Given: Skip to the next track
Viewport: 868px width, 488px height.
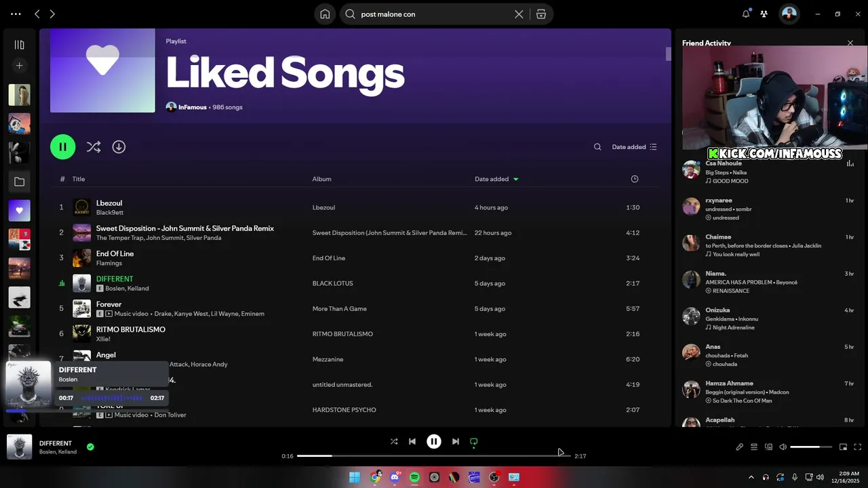Looking at the screenshot, I should 456,441.
